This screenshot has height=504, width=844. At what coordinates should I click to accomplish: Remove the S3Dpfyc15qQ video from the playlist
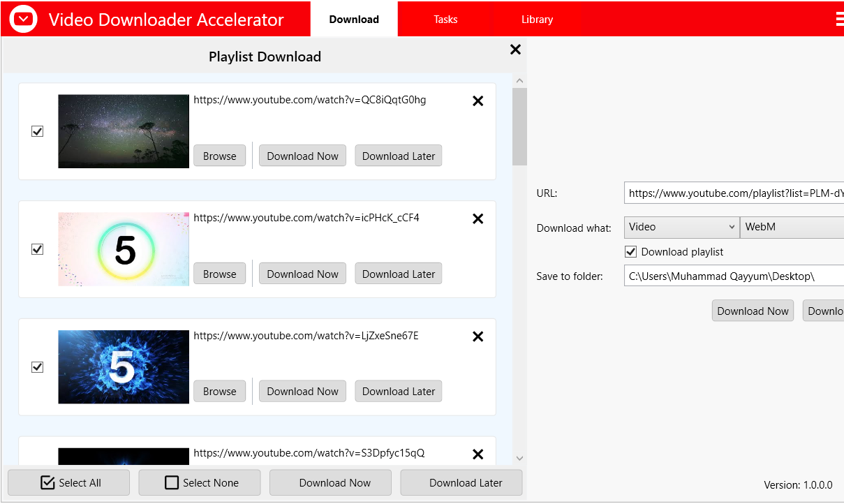coord(477,454)
